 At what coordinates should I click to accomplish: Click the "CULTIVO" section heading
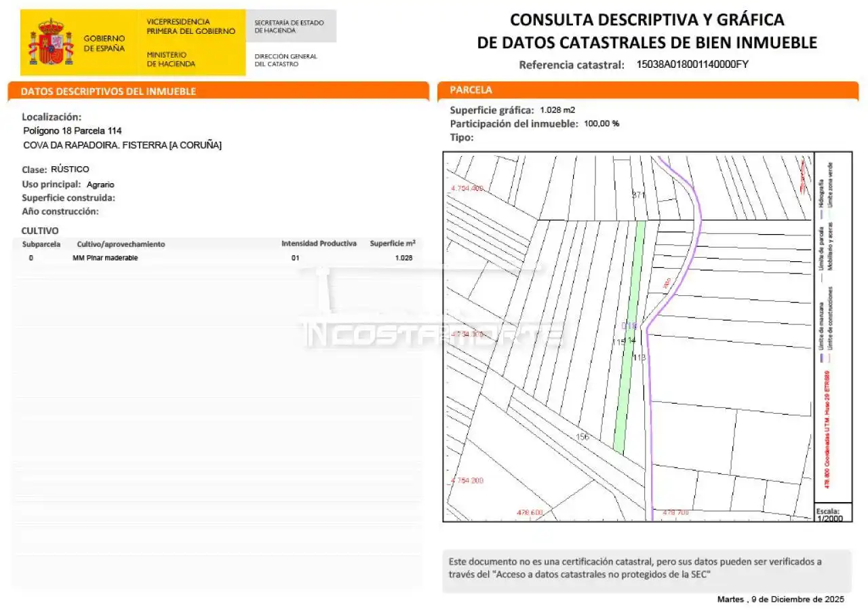click(x=40, y=231)
